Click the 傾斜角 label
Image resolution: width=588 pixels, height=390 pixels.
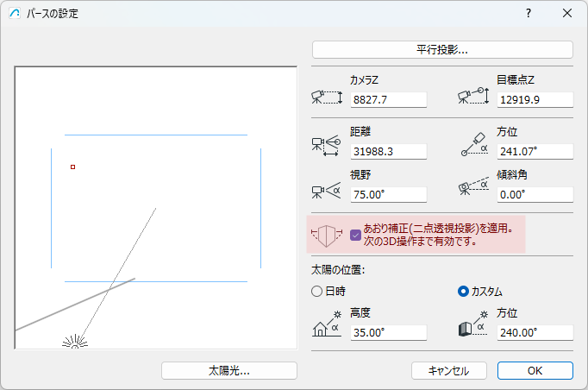coord(512,175)
